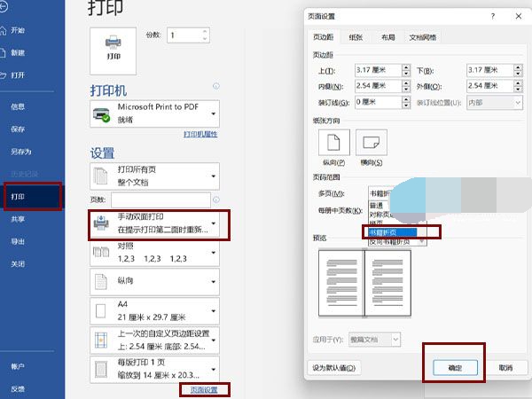
Task: Click 打开 open item in sidebar
Action: point(18,74)
